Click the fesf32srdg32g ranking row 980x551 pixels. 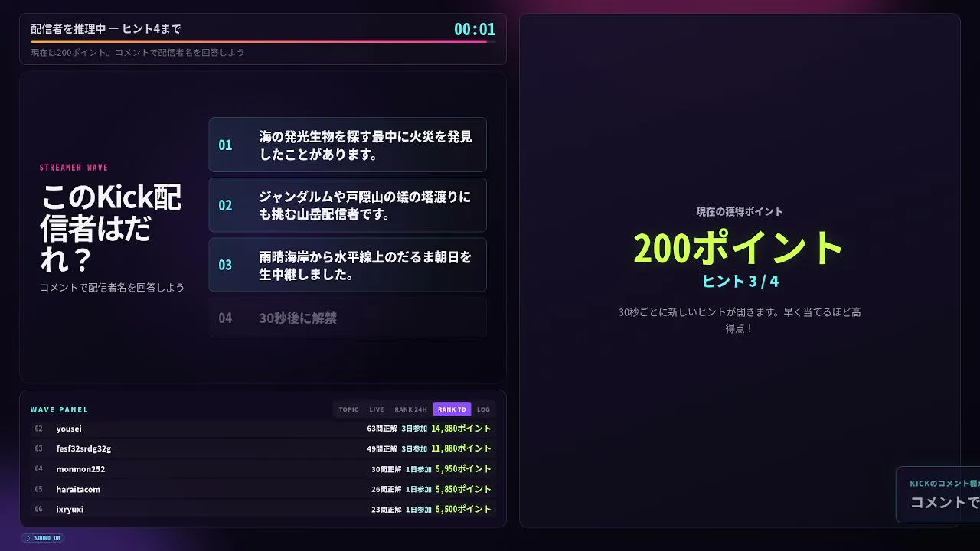pos(263,448)
